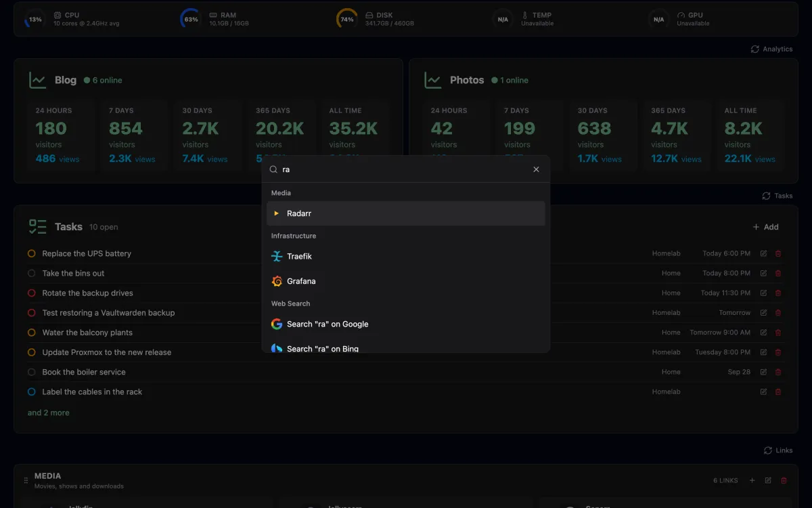Mark "Label the cables in the rack" done
Screen dimensions: 812x508
pyautogui.click(x=31, y=391)
